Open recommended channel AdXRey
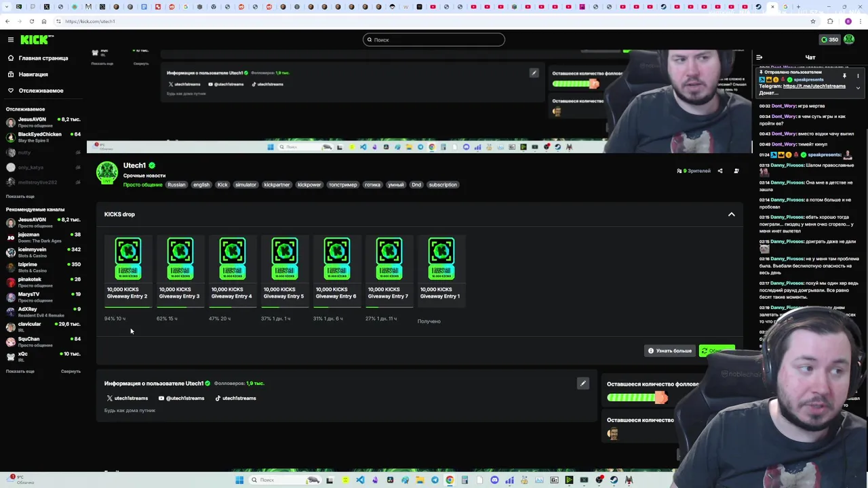 pos(43,312)
